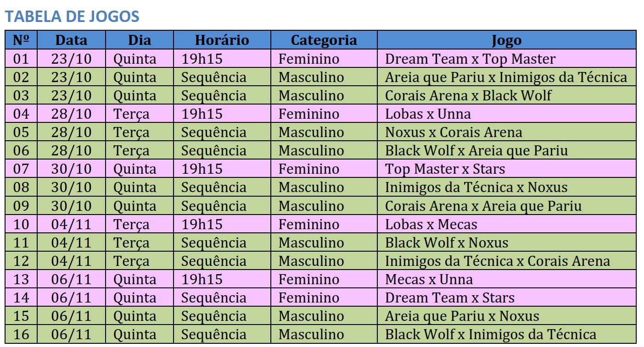
Task: Select the Categoria column header
Action: (x=324, y=40)
